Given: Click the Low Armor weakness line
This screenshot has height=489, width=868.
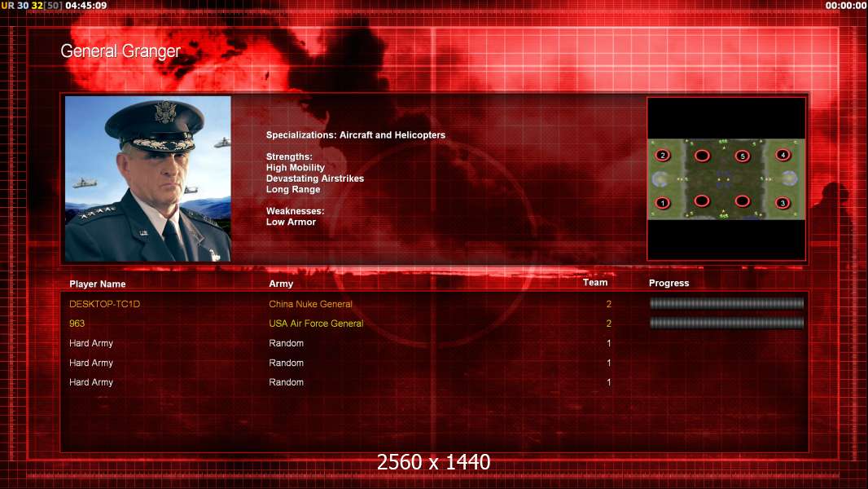Looking at the screenshot, I should click(291, 222).
